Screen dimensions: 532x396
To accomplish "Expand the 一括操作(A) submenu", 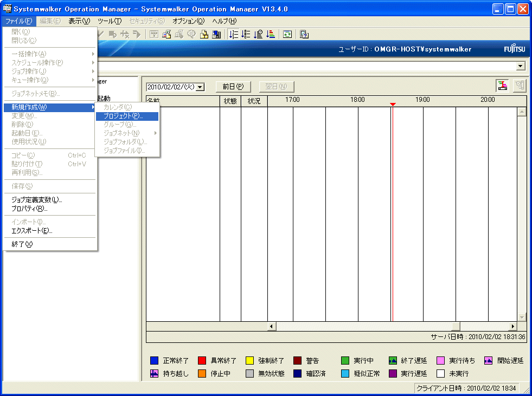I will click(50, 54).
